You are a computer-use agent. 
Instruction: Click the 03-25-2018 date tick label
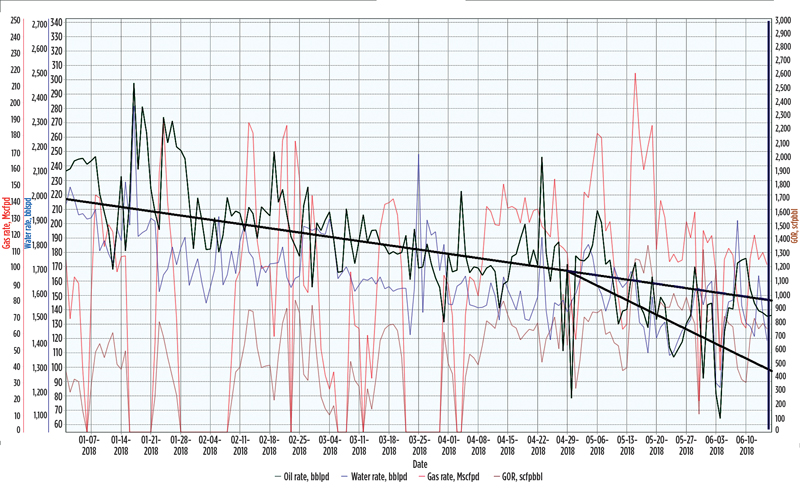pos(418,445)
